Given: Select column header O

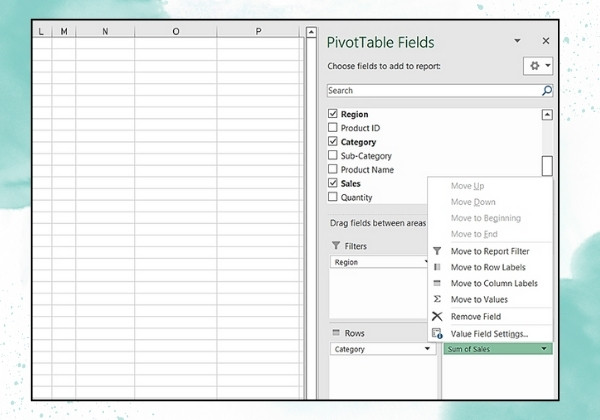Looking at the screenshot, I should click(x=176, y=31).
